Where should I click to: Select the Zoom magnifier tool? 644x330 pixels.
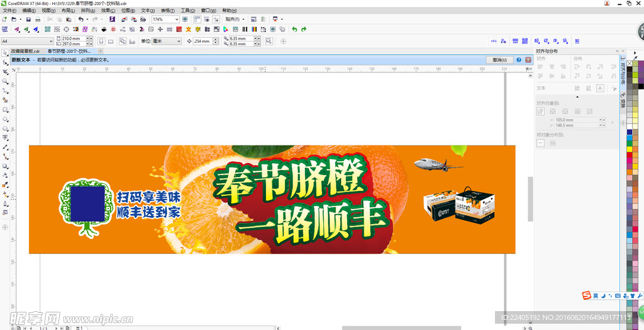(5, 81)
